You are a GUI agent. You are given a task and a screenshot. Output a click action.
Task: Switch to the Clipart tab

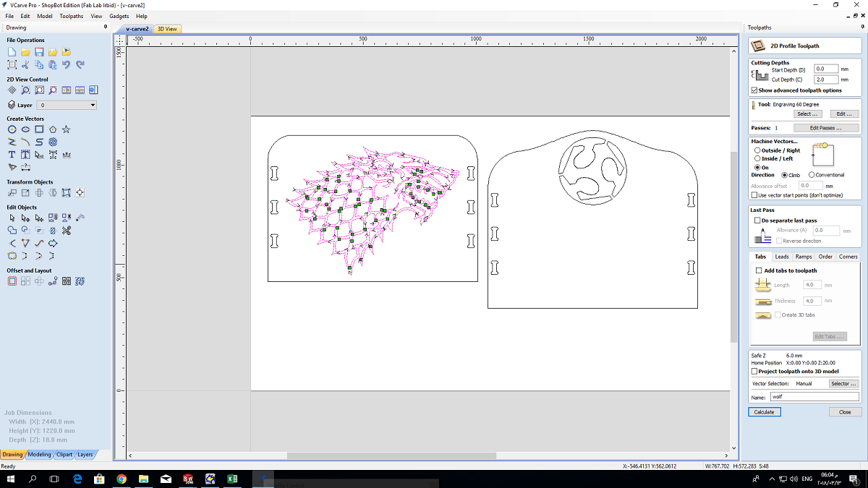pyautogui.click(x=64, y=455)
